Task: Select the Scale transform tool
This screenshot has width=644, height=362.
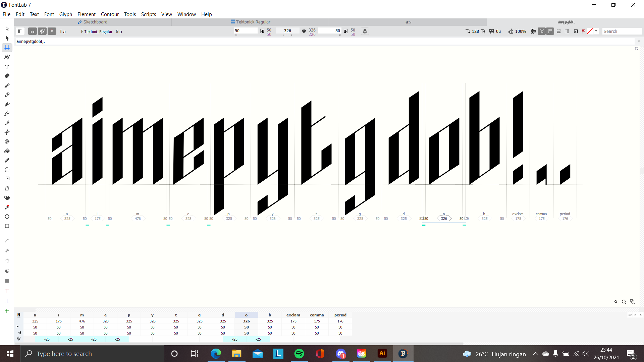Action: pos(7,179)
